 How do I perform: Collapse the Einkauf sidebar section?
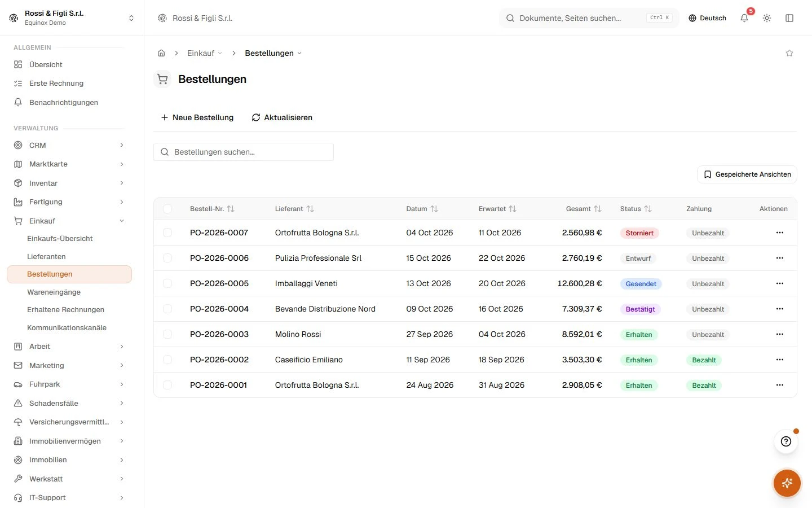69,221
